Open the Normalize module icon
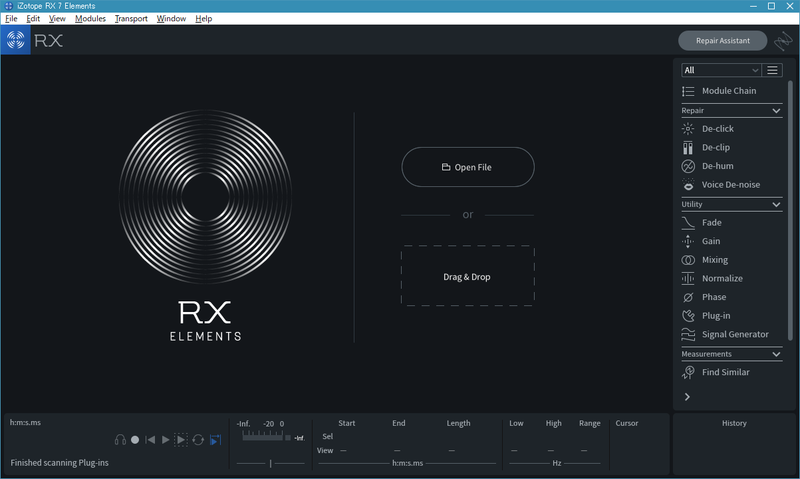 pyautogui.click(x=688, y=279)
